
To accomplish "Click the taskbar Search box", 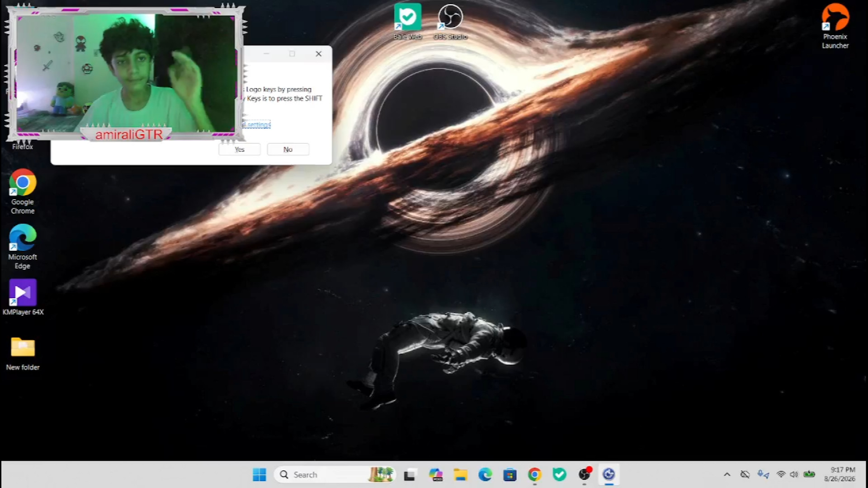I will [x=335, y=474].
